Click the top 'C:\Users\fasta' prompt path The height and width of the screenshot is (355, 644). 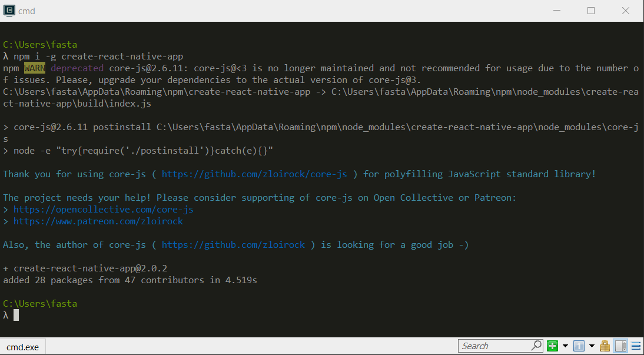40,44
